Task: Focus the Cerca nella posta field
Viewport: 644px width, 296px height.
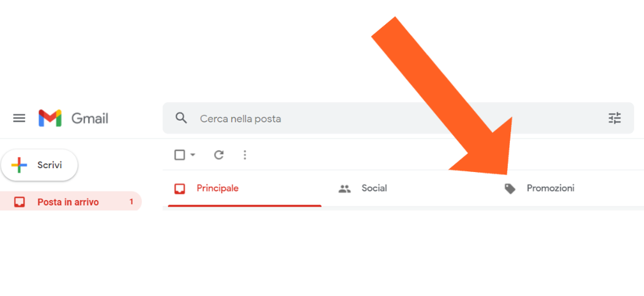Action: tap(399, 118)
